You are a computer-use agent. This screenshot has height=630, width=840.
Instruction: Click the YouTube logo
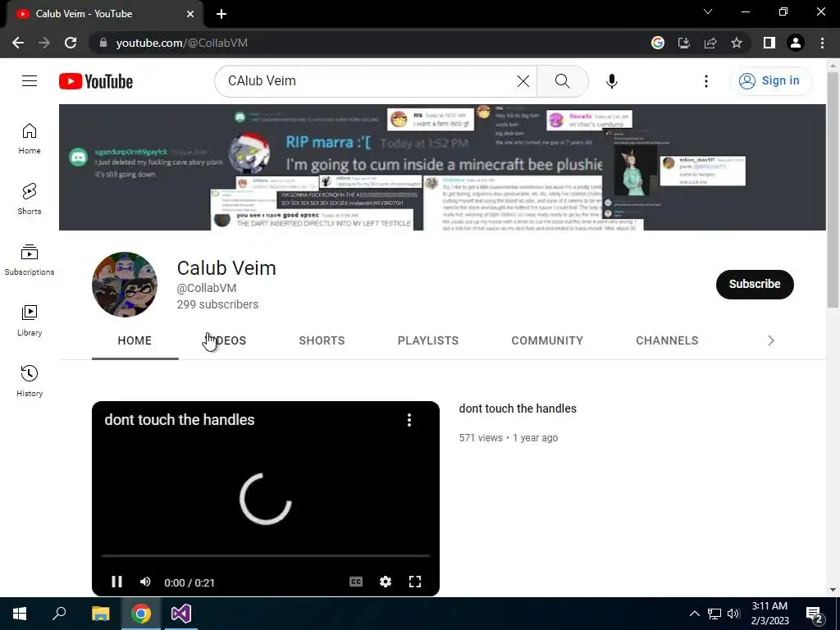pyautogui.click(x=96, y=81)
